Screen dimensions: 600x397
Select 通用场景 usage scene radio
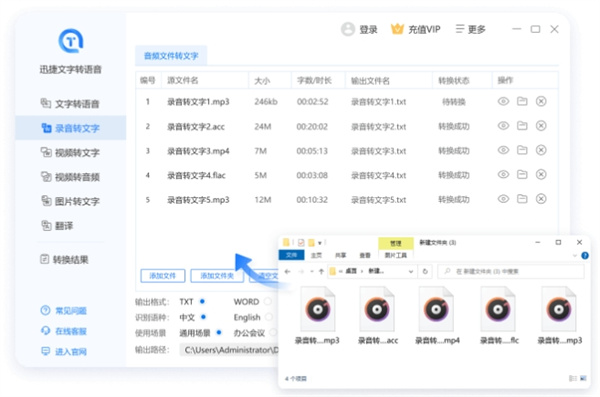[x=219, y=333]
